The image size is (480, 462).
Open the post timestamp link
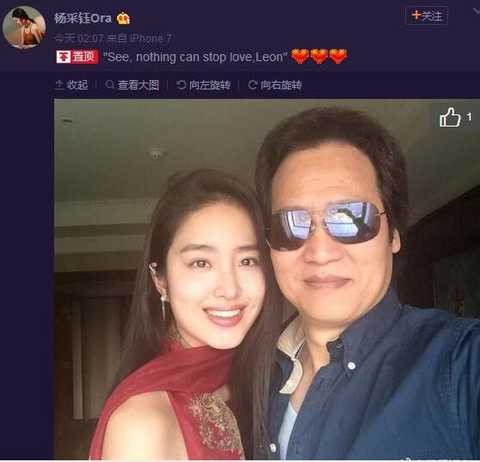tap(79, 39)
